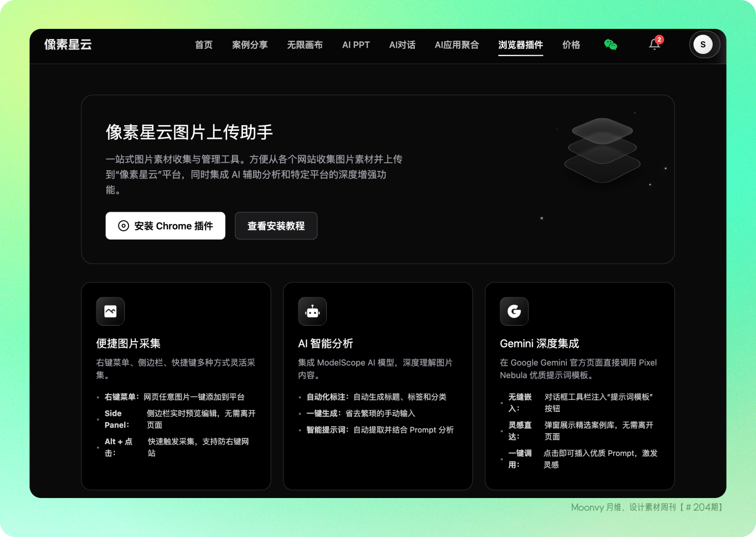This screenshot has width=756, height=537.
Task: Click the stacked layers illustration
Action: click(x=602, y=150)
